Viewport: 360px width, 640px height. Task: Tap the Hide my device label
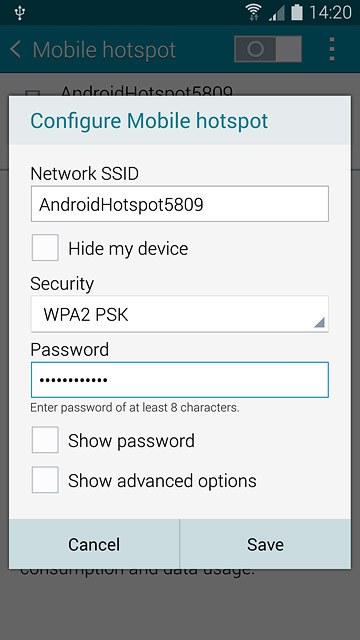128,249
